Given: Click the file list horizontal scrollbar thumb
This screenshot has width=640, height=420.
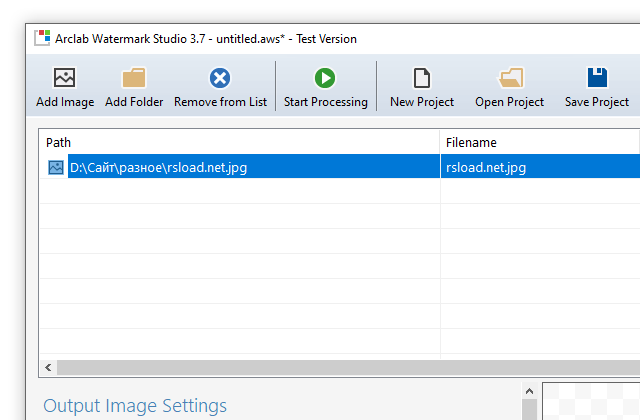Looking at the screenshot, I should (340, 368).
